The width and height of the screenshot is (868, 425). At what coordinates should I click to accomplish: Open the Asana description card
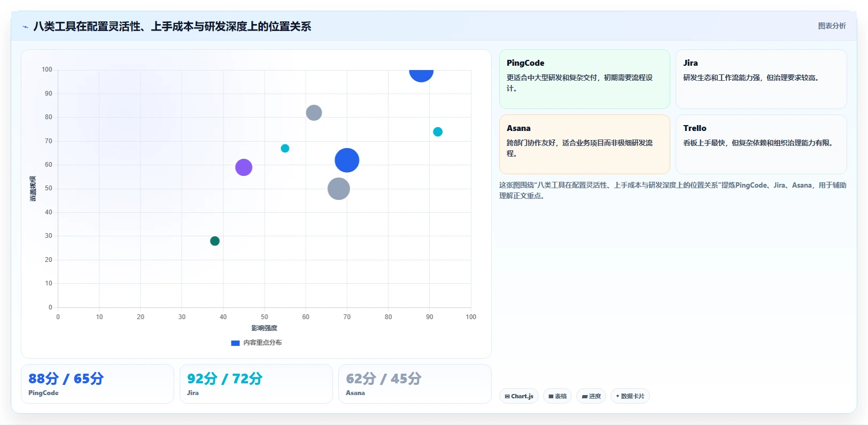tap(584, 144)
